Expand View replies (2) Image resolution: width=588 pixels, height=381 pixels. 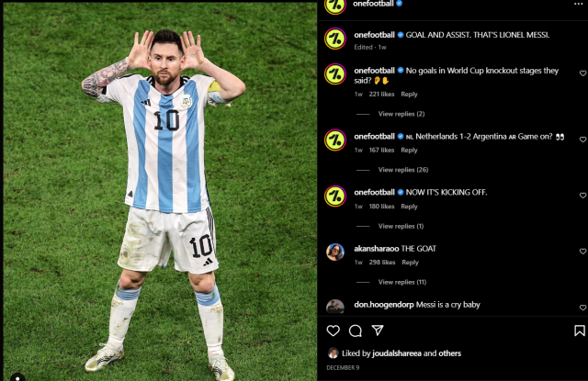click(401, 114)
